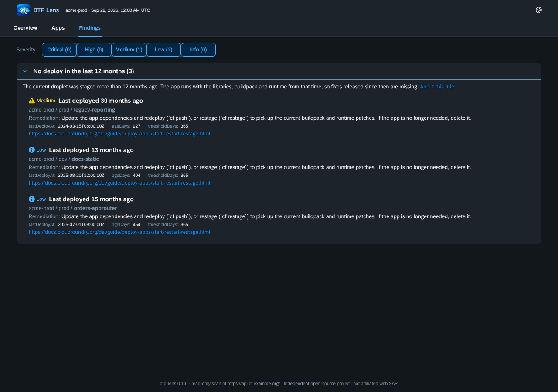558x392 pixels.
Task: Switch to the Apps tab
Action: coord(58,28)
